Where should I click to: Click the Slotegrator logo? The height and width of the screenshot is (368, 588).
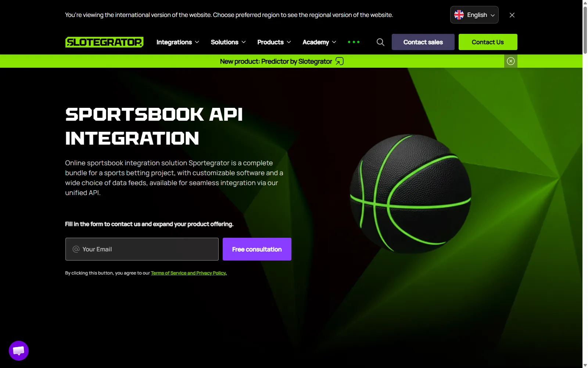104,42
